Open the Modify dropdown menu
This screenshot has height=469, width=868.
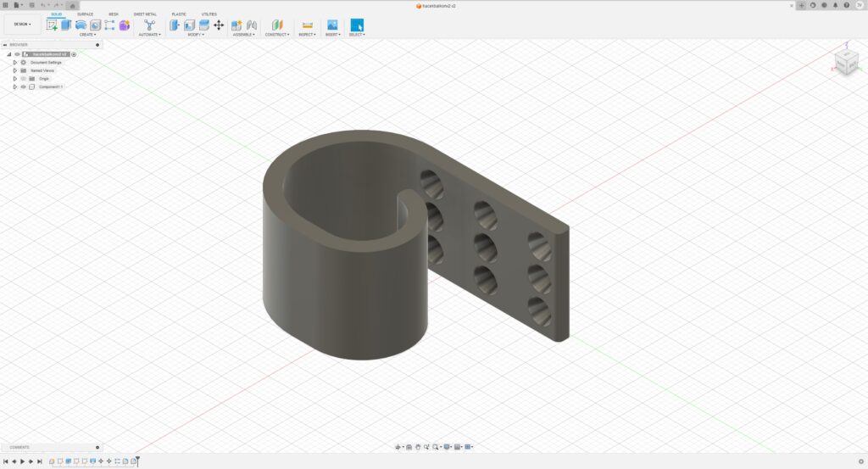tap(196, 35)
